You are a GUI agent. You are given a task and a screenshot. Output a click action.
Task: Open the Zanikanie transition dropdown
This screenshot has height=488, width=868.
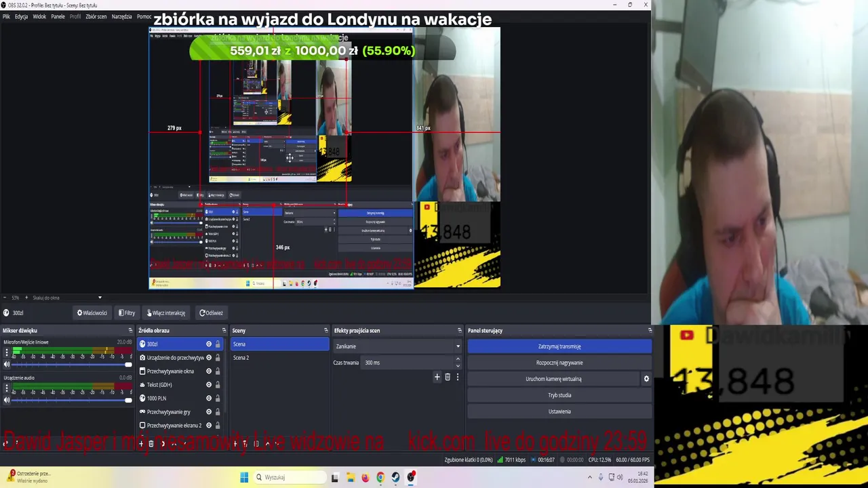(x=397, y=346)
